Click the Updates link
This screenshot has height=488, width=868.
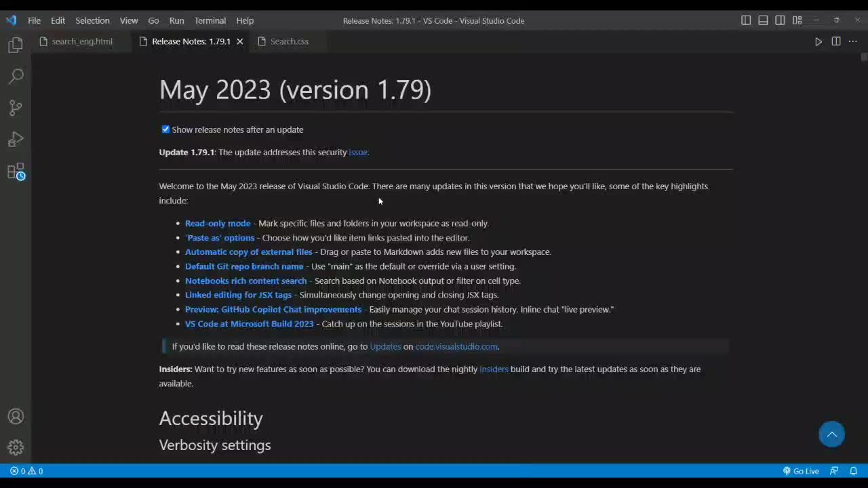[x=385, y=346]
